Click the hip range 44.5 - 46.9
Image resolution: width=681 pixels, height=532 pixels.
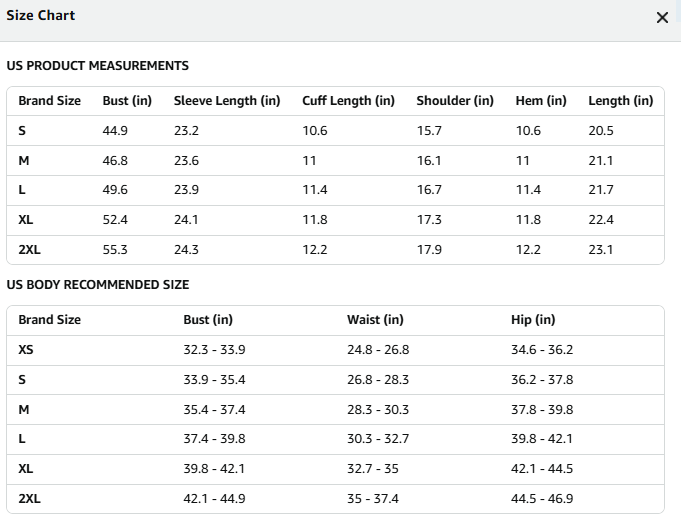point(542,499)
